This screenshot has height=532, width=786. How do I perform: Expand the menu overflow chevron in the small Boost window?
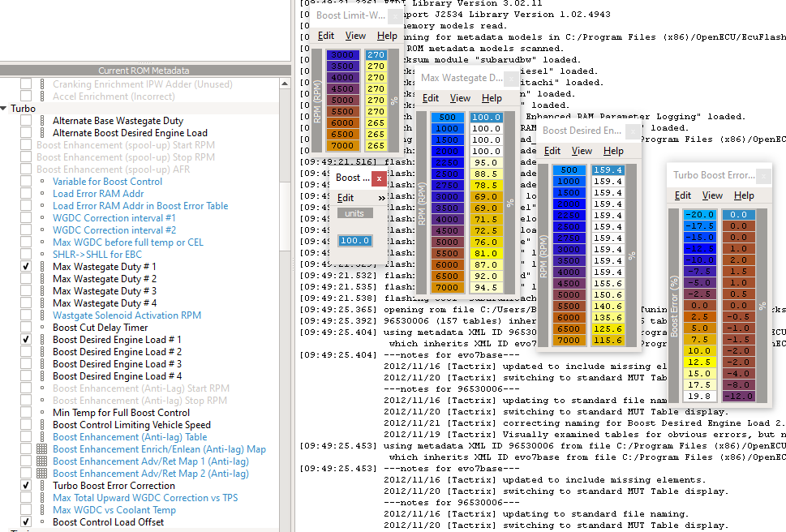[x=381, y=198]
